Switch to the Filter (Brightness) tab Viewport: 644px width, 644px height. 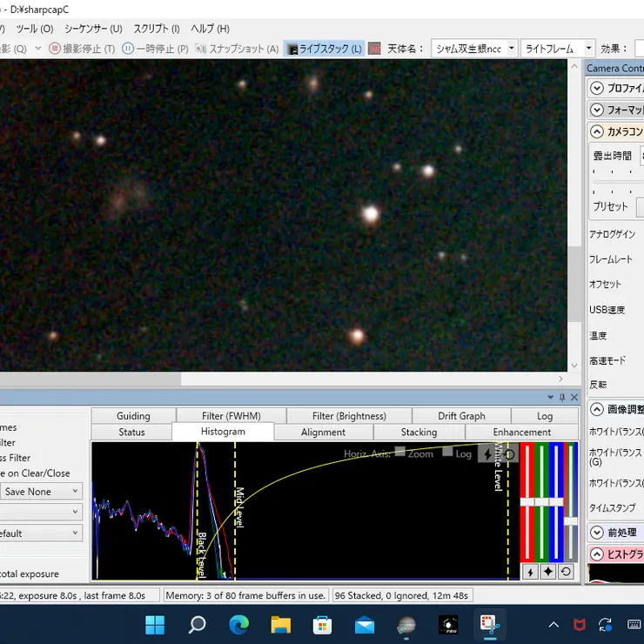tap(349, 416)
